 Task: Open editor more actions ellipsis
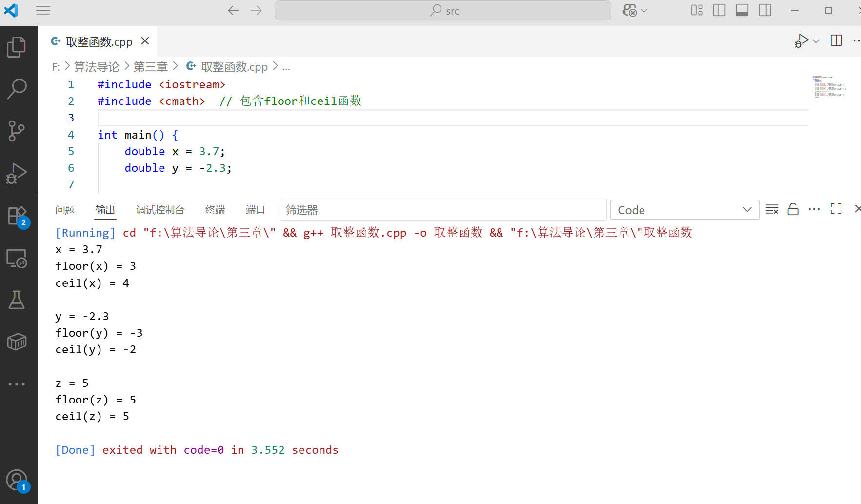click(856, 41)
